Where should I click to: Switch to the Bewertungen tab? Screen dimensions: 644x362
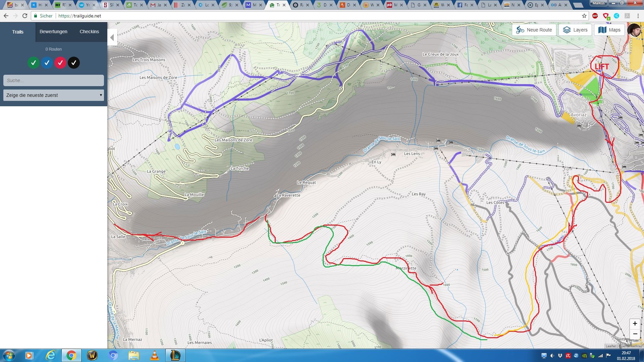(53, 32)
